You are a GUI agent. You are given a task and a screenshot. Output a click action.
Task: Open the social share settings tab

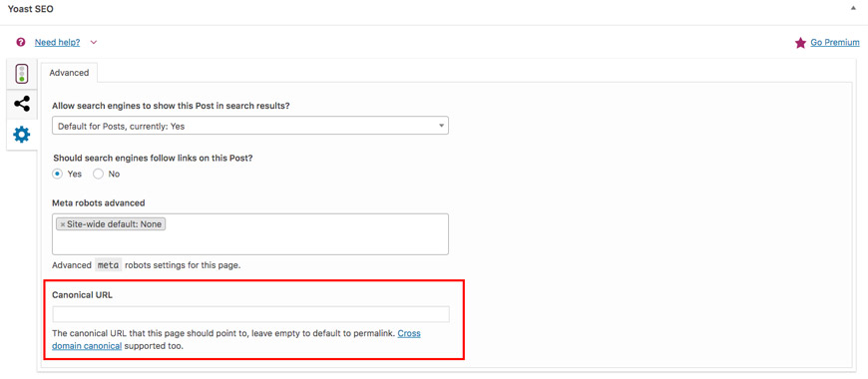click(x=22, y=104)
